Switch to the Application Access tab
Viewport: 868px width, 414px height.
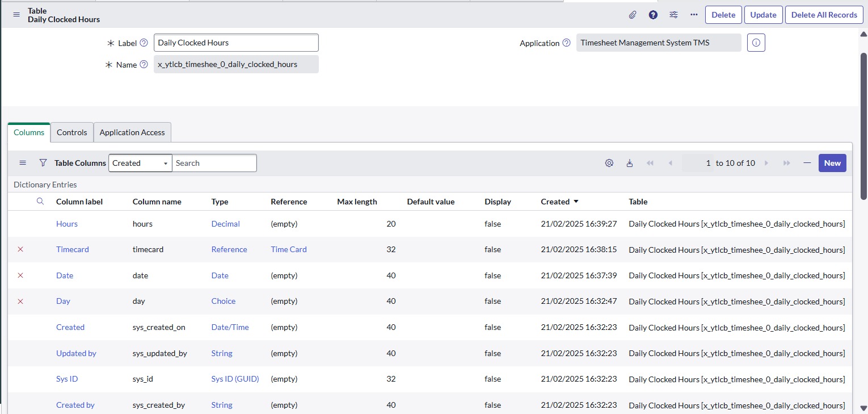point(132,132)
